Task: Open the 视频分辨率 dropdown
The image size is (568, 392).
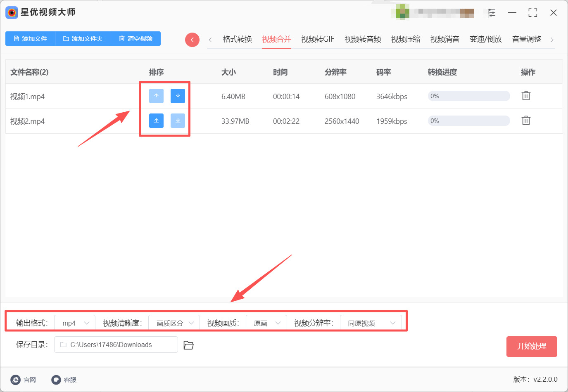Action: click(x=371, y=323)
